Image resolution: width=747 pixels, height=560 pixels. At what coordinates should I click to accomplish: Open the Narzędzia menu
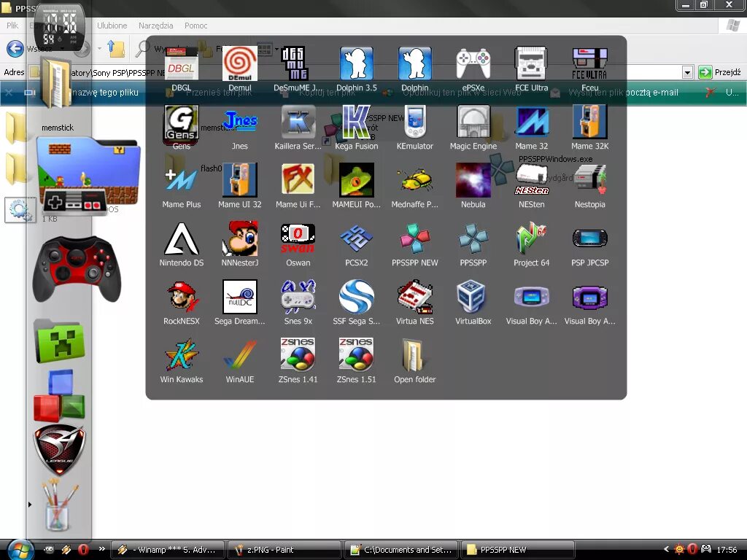click(156, 26)
